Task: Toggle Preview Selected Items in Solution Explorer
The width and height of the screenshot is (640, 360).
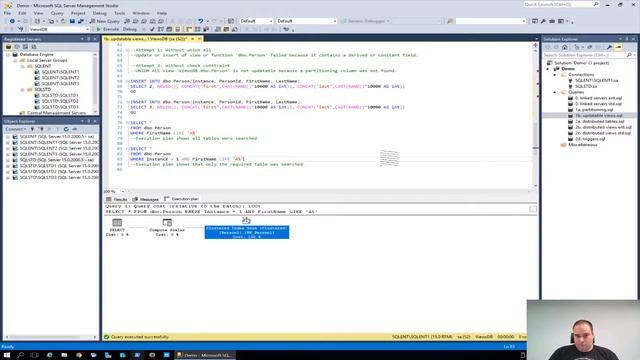Action: point(618,47)
